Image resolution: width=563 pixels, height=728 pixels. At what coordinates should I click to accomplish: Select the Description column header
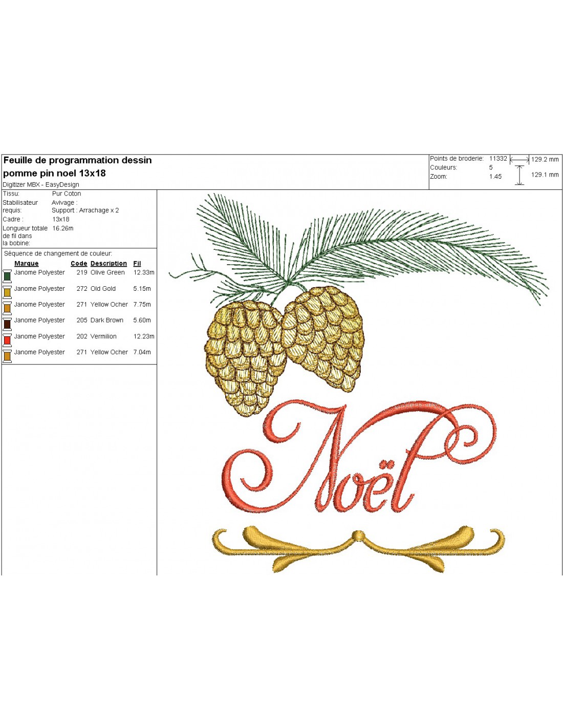pos(109,264)
